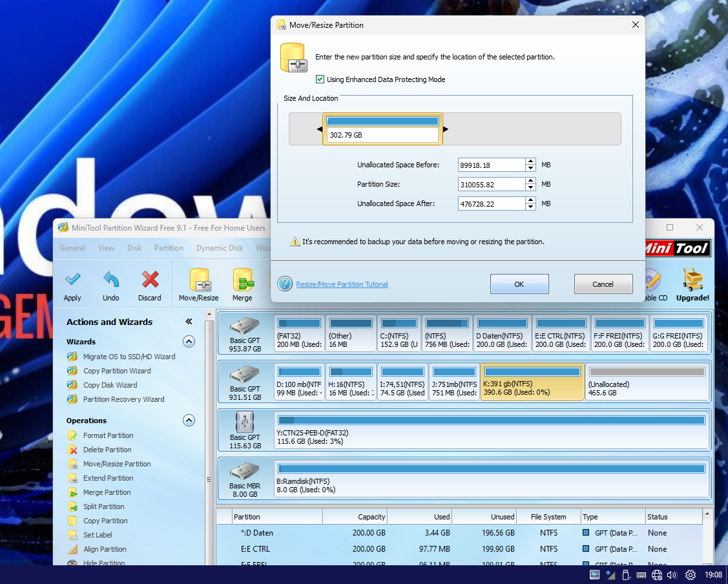
Task: Click the Capacity column header
Action: 355,517
